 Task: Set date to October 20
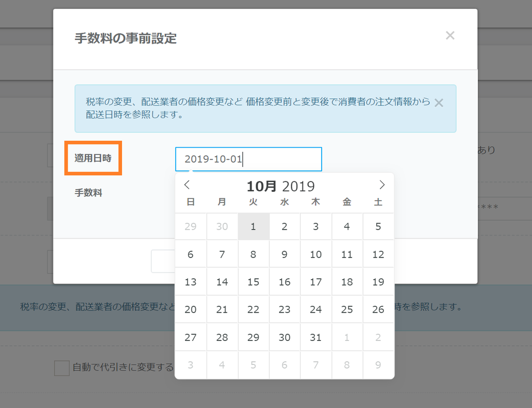[191, 309]
